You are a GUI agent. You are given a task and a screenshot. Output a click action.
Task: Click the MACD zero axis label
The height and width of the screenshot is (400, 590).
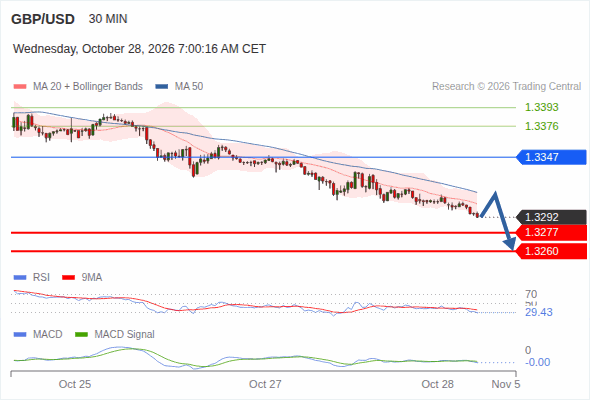(x=528, y=350)
